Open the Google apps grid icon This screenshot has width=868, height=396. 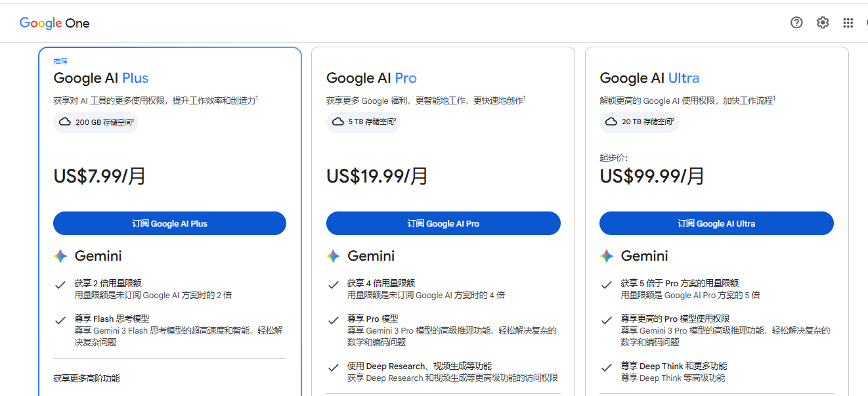[848, 23]
